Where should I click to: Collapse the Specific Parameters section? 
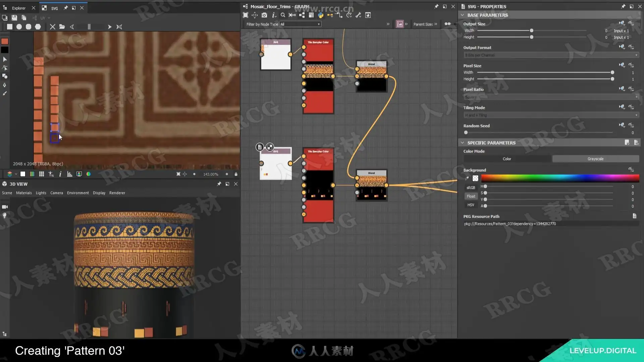(x=462, y=143)
